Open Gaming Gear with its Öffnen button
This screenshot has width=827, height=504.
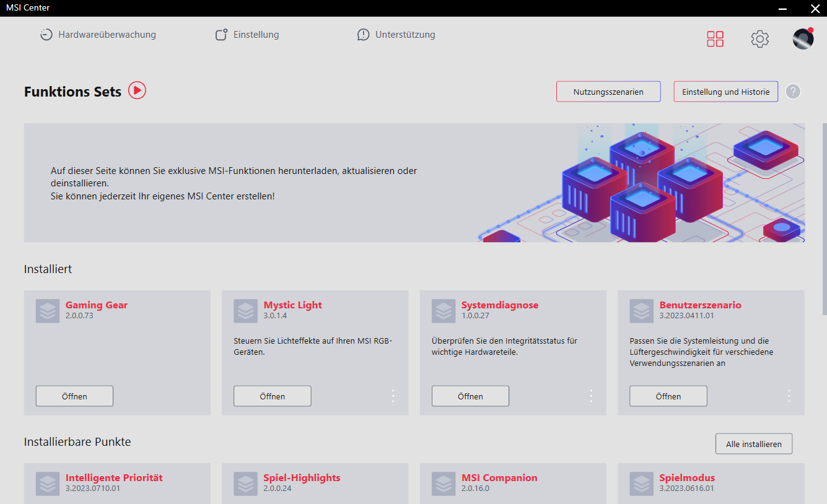(x=74, y=396)
